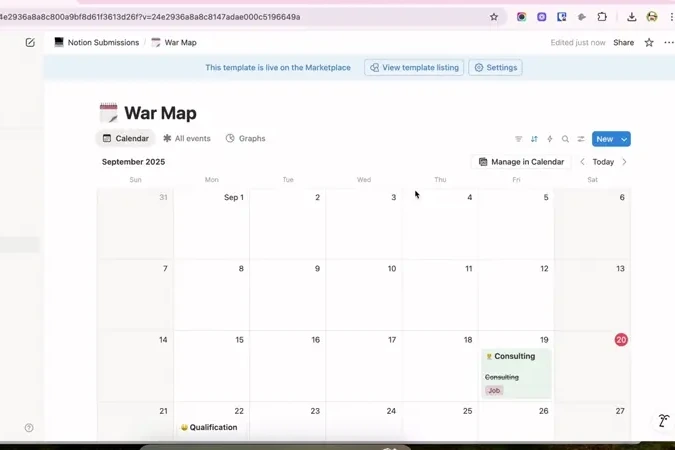The height and width of the screenshot is (450, 675).
Task: Open the browser downloads icon
Action: pyautogui.click(x=632, y=17)
